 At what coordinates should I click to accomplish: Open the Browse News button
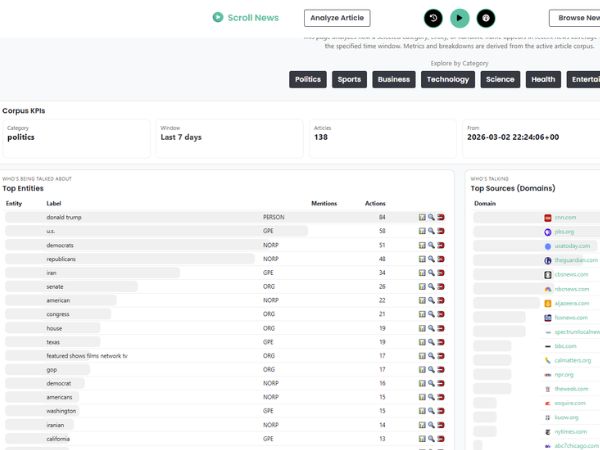(575, 18)
